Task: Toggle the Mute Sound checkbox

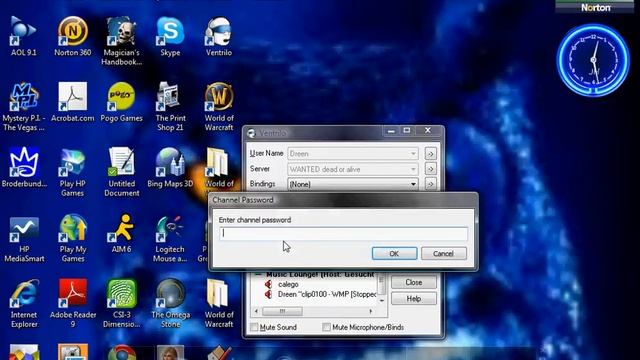Action: pos(254,327)
